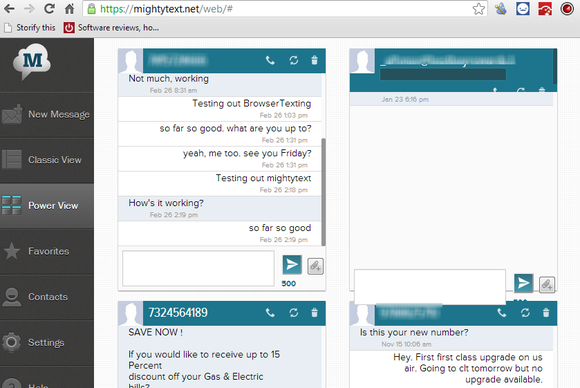The height and width of the screenshot is (388, 580).
Task: Refresh the first conversation thread
Action: click(x=294, y=60)
